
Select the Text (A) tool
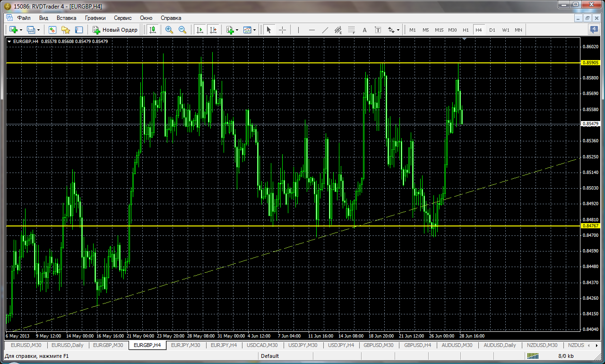[x=364, y=30]
